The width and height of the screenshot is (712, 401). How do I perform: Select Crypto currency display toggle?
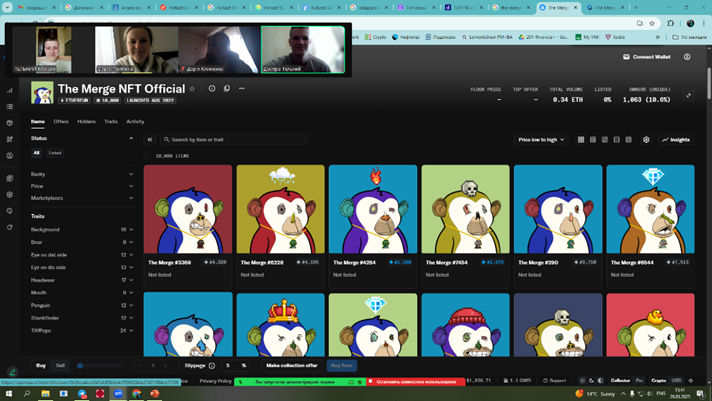pyautogui.click(x=658, y=381)
